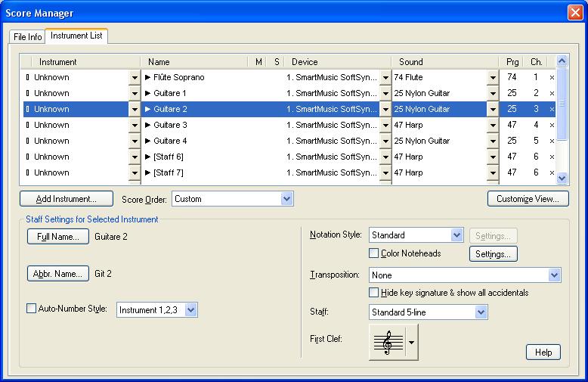This screenshot has width=588, height=382.
Task: Open Sound dropdown for [Staff 6] row
Action: (493, 157)
